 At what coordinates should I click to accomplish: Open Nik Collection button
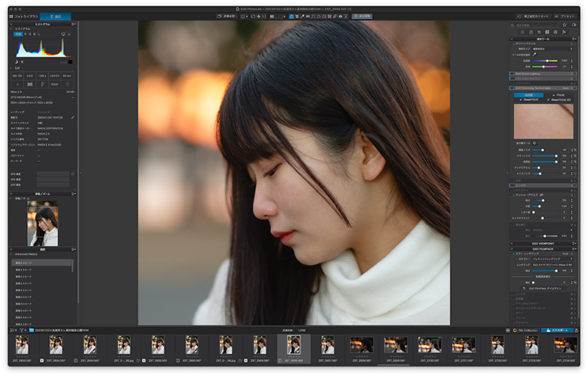click(x=526, y=330)
